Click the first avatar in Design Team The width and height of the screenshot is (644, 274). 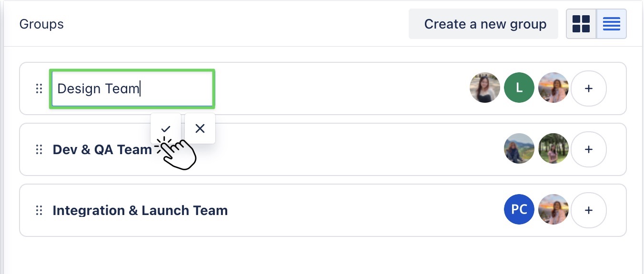coord(484,88)
